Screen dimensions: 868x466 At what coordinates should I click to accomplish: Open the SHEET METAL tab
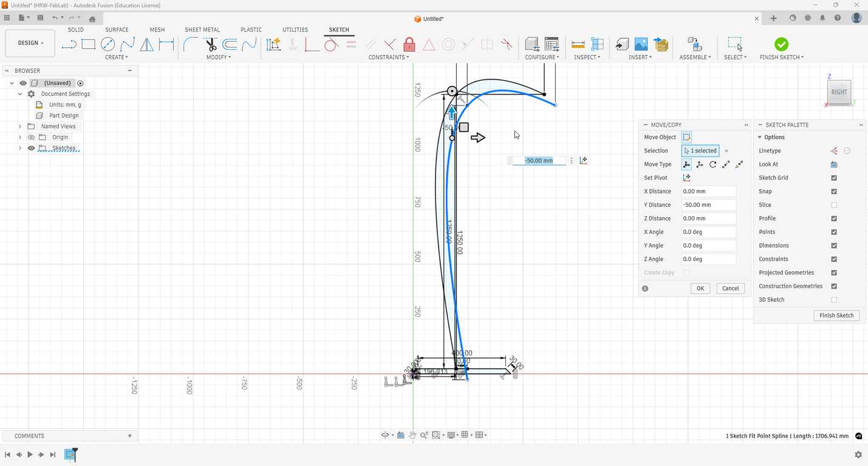pos(202,30)
